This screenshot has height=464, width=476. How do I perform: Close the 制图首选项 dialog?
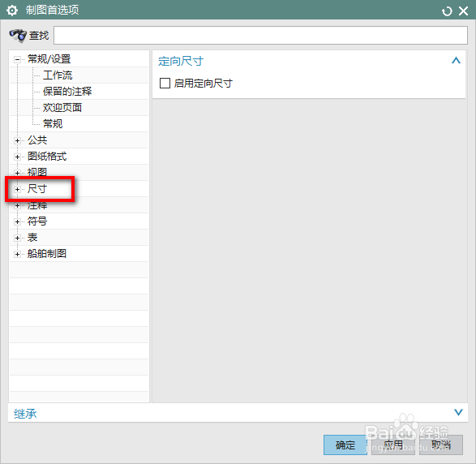coord(463,11)
